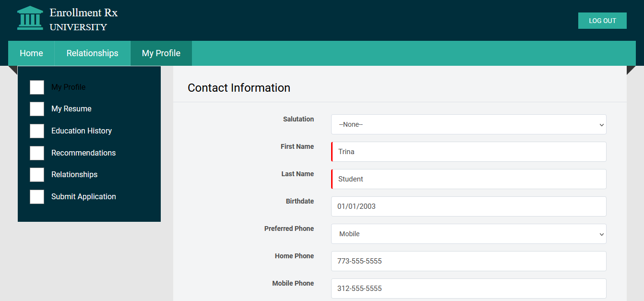Viewport: 644px width, 301px height.
Task: Expand the Preferred Phone dropdown
Action: tap(468, 234)
